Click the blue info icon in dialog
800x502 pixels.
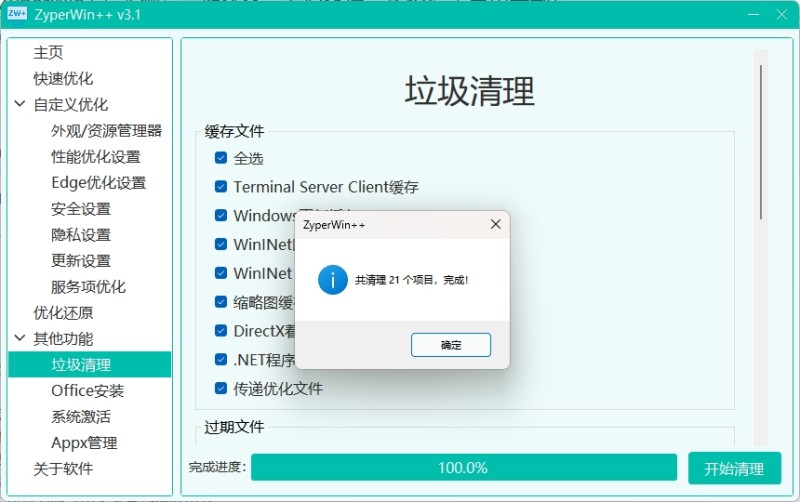tap(332, 280)
